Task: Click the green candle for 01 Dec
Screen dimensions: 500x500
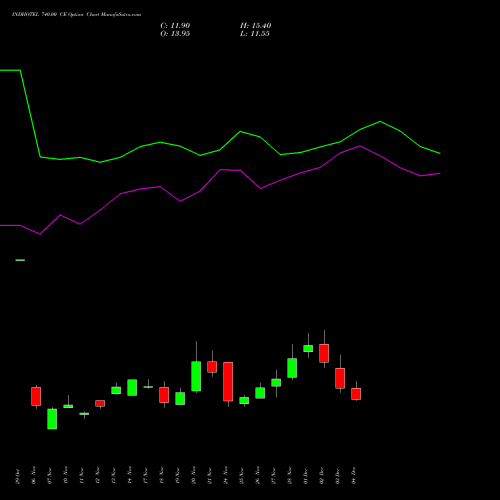Action: pos(308,348)
